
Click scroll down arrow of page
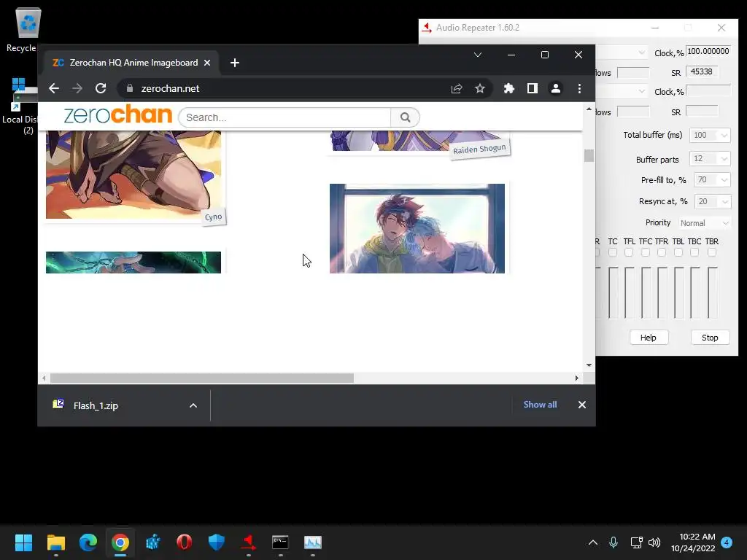[589, 365]
